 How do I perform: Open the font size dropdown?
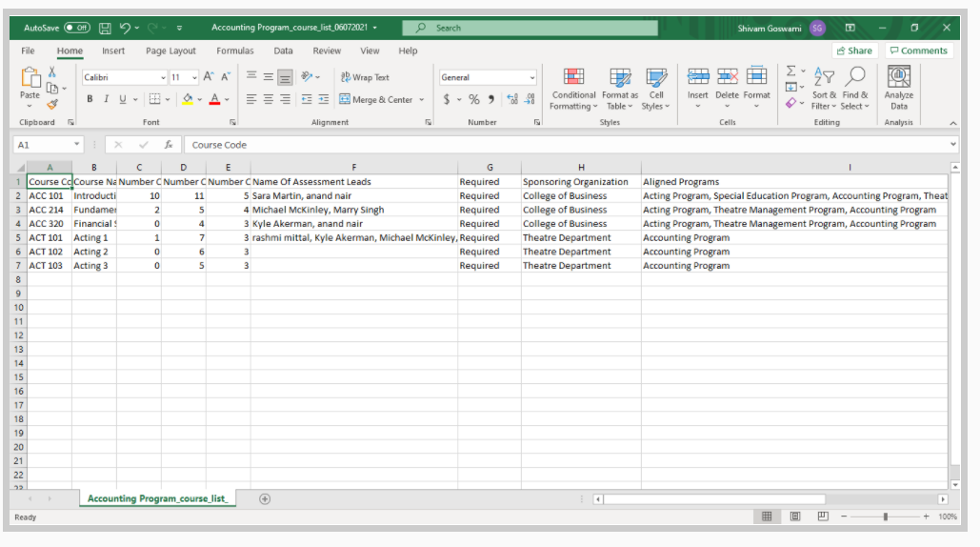(x=194, y=77)
